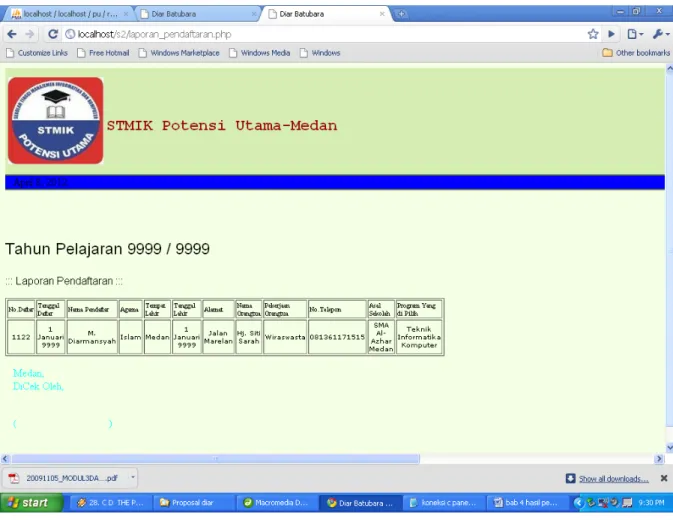Click the Nama Pendaftar column header
Image resolution: width=673 pixels, height=520 pixels.
click(x=92, y=309)
